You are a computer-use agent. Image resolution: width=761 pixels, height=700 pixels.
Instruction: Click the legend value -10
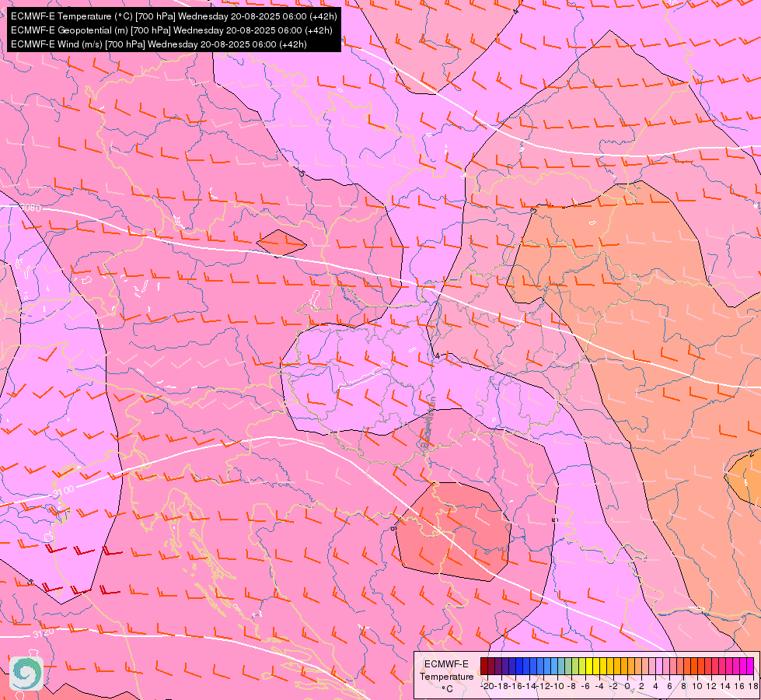point(556,686)
